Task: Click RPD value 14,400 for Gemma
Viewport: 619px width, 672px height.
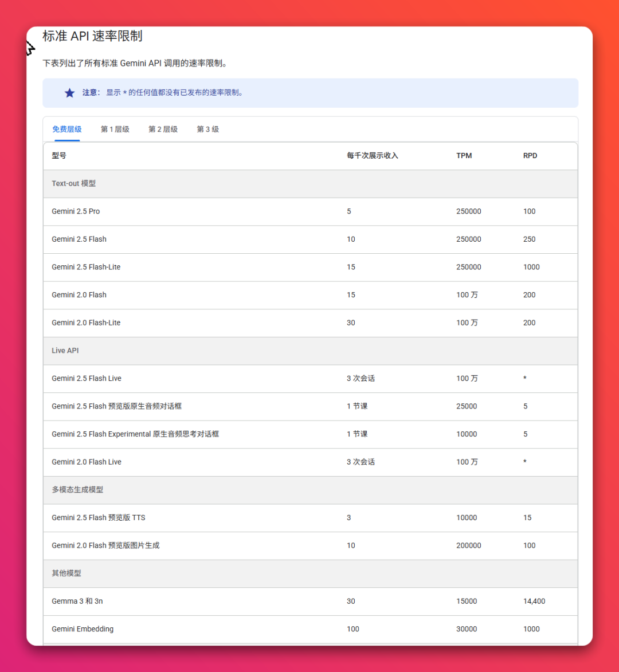Action: pos(534,602)
